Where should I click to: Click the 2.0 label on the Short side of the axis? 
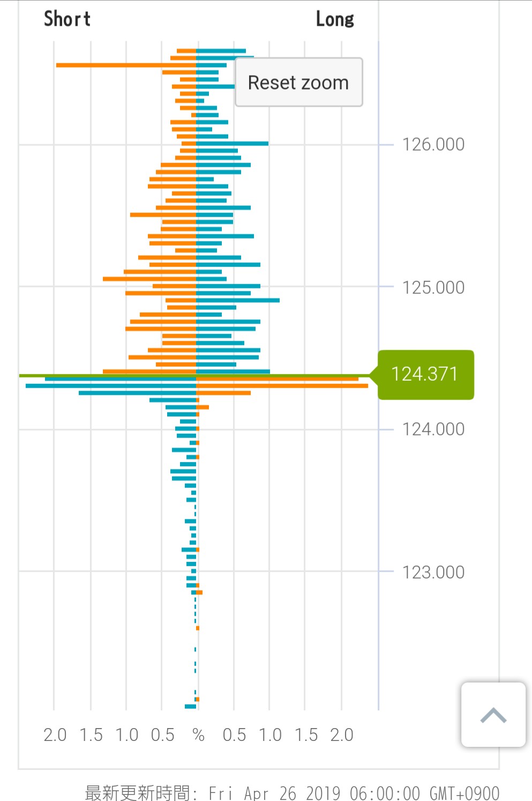[x=55, y=735]
